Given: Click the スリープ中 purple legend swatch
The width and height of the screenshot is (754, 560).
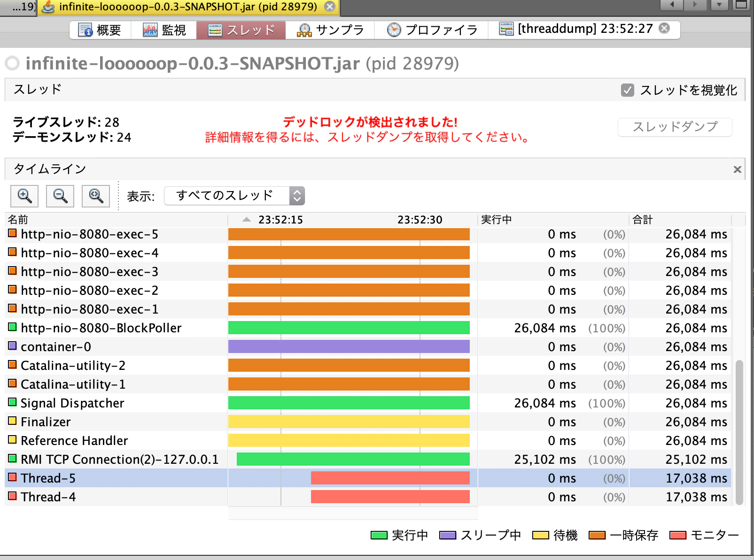Looking at the screenshot, I should [448, 535].
